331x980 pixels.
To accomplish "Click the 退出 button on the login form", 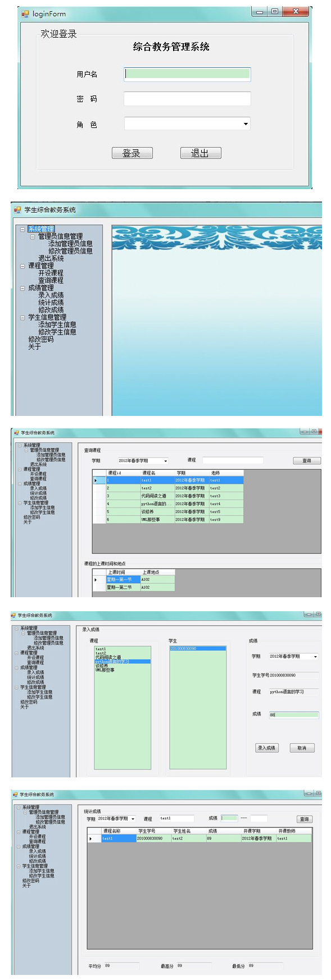I will (x=201, y=153).
